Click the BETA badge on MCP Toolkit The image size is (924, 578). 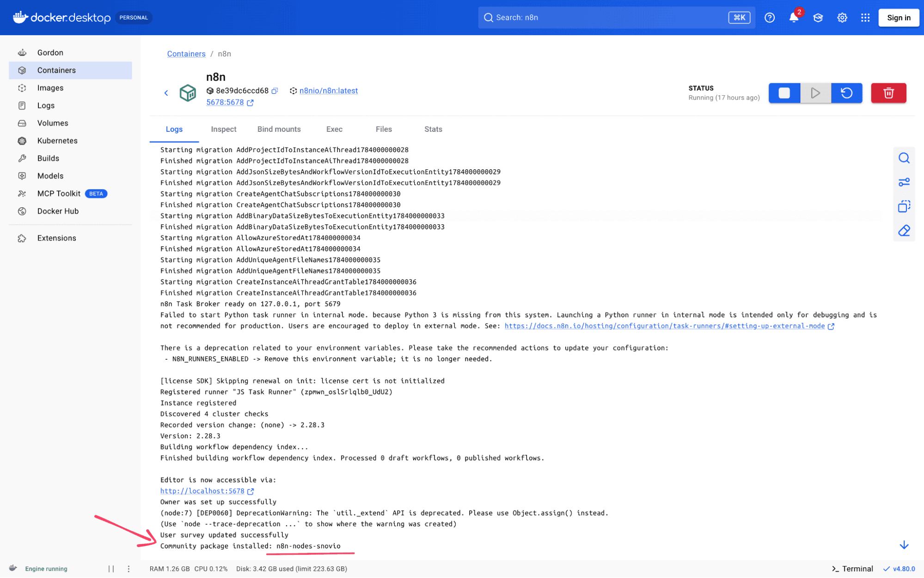click(x=96, y=194)
